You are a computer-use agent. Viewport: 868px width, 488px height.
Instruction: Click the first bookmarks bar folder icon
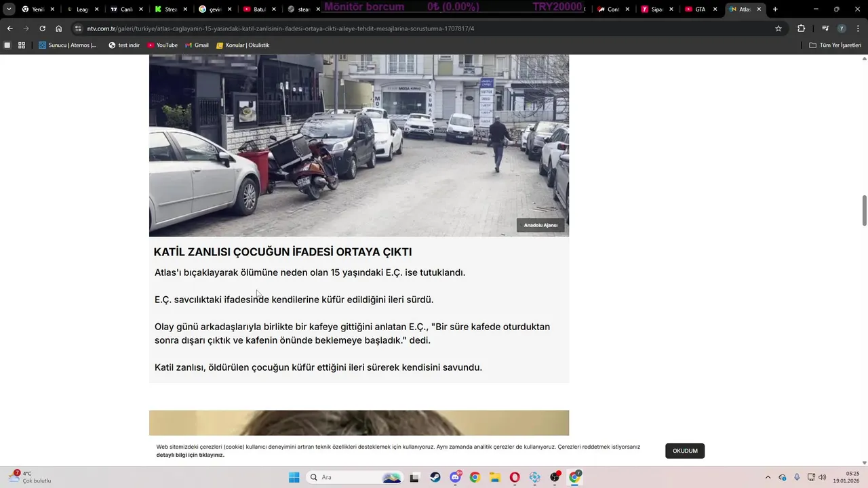tap(7, 45)
